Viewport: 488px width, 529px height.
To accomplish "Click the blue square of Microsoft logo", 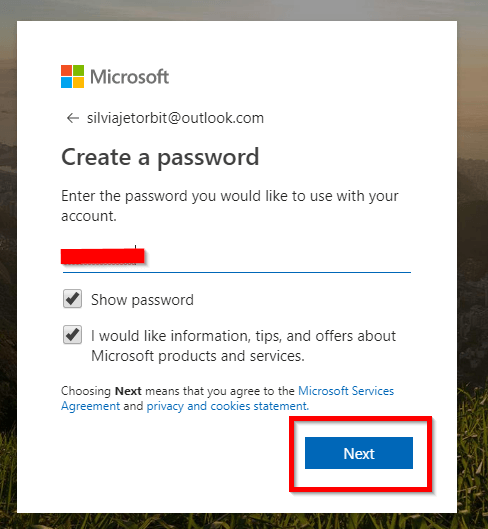I will 66,83.
